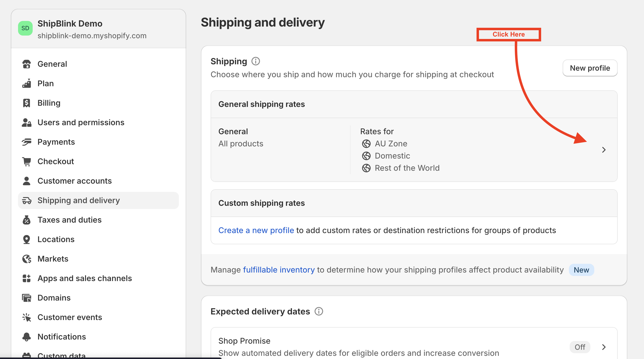Click the Markets globe icon
Screen dimensions: 644x359
27,259
